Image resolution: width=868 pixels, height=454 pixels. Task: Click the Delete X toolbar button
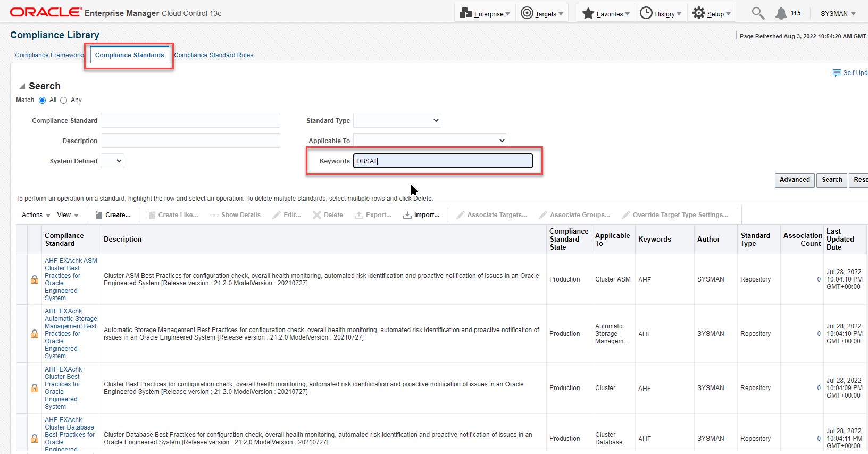pos(328,215)
